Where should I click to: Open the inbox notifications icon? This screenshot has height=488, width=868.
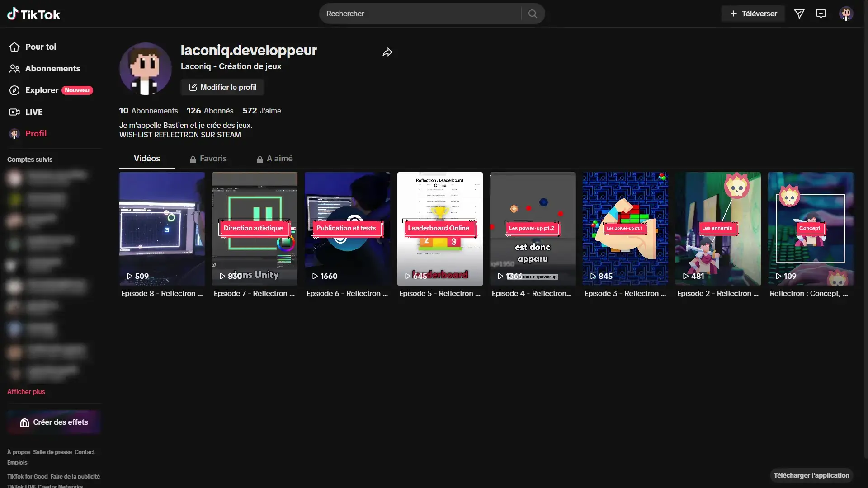[x=821, y=14]
